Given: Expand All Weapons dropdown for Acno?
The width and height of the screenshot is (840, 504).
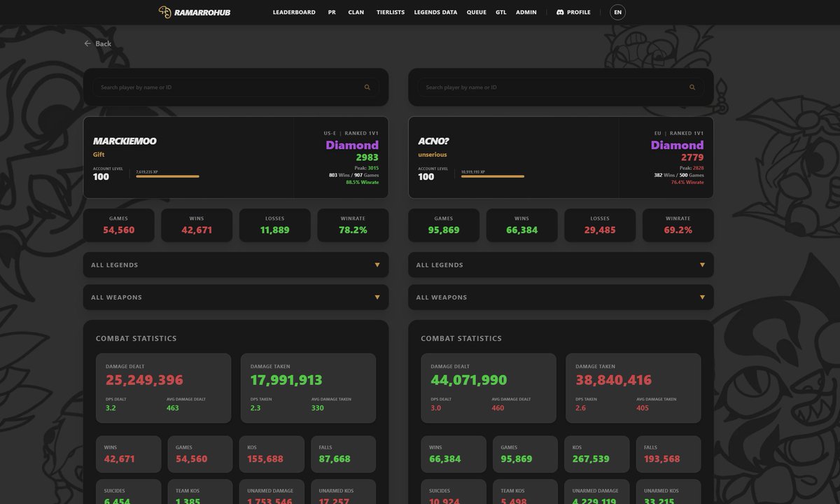Looking at the screenshot, I should 561,297.
